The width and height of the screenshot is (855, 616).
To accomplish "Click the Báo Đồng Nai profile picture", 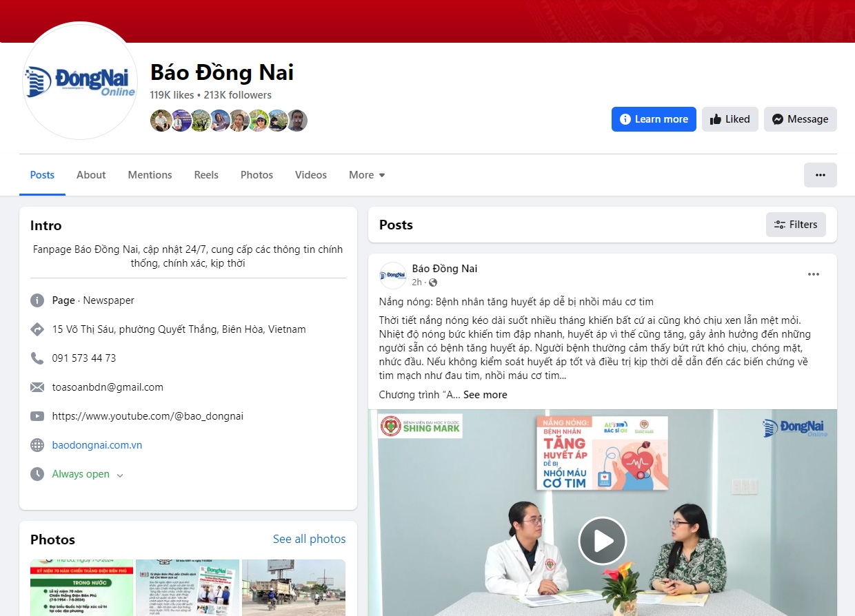I will (x=81, y=81).
